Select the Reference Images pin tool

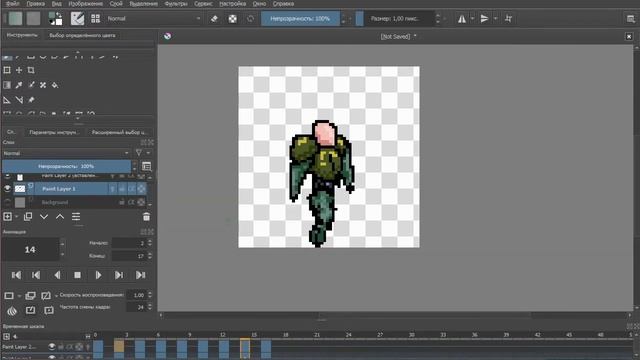31,100
